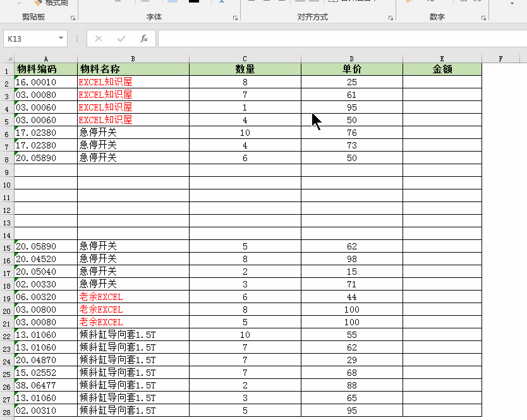This screenshot has width=527, height=420.
Task: Select EXCEL知识屋 cell in row 5
Action: [133, 120]
